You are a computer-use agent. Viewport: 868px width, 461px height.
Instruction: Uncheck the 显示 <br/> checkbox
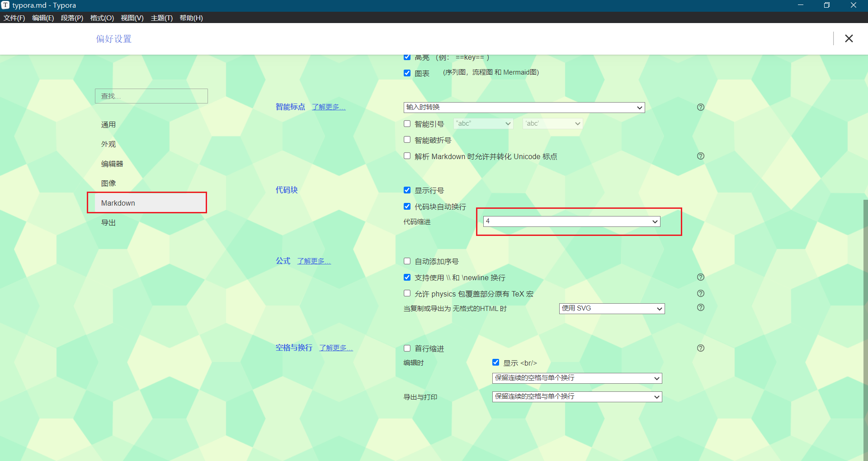coord(495,362)
